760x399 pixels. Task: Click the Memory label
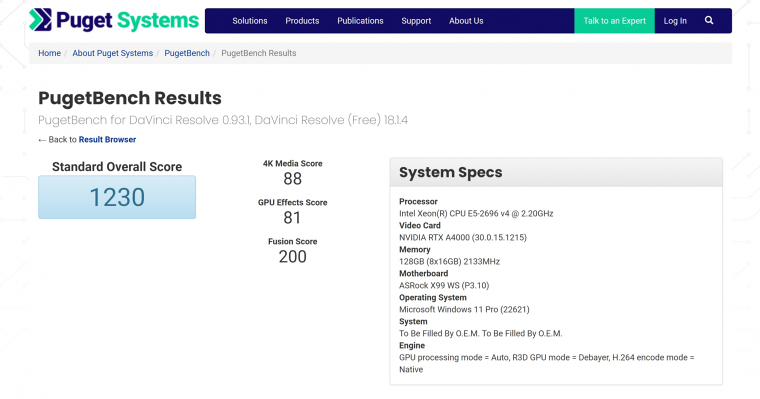click(x=414, y=249)
